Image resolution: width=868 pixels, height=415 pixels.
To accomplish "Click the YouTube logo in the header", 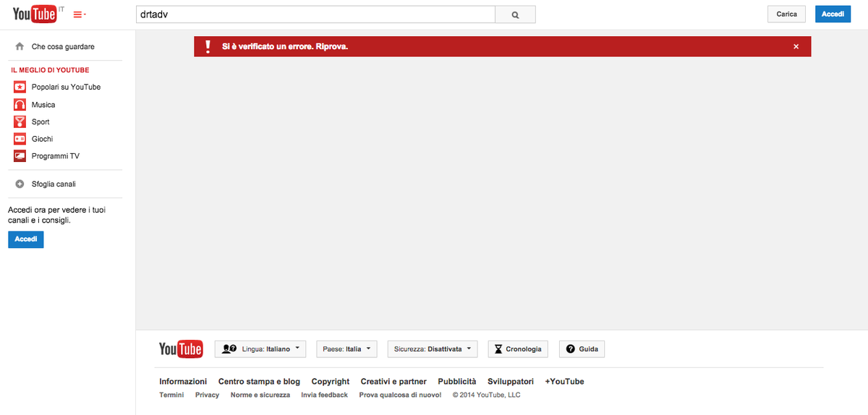I will [35, 14].
